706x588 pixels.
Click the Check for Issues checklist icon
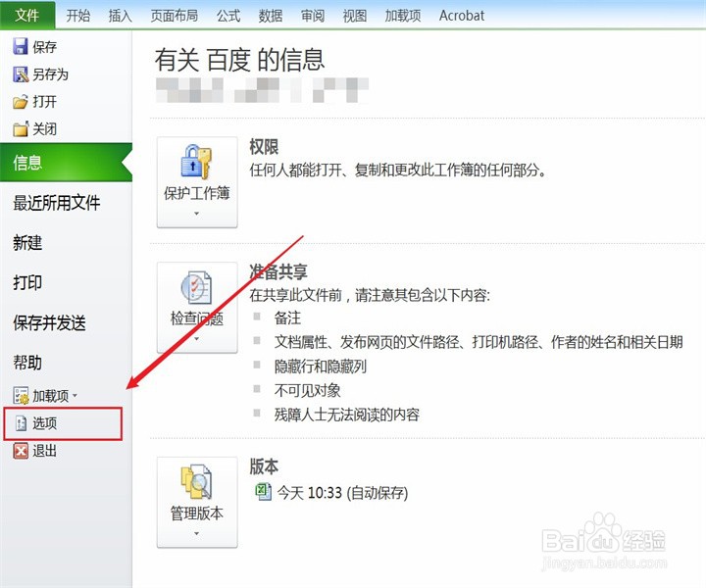click(196, 287)
